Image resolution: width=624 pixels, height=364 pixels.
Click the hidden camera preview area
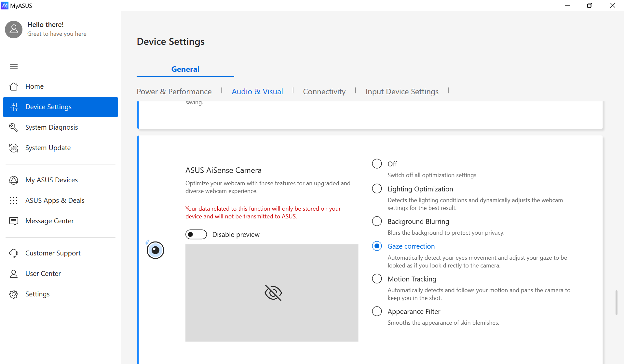pyautogui.click(x=272, y=292)
